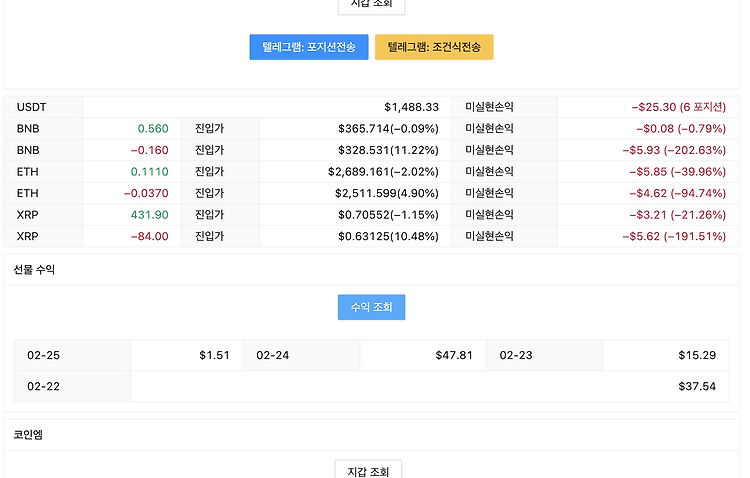The width and height of the screenshot is (750, 478).
Task: Click unrealized PnL -$5.62 (-191.51%)
Action: point(674,236)
